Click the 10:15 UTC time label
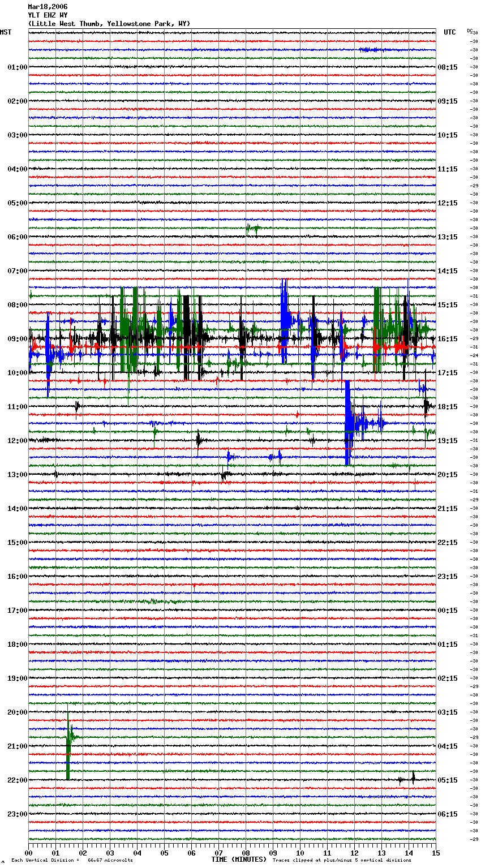The width and height of the screenshot is (481, 868). 448,135
